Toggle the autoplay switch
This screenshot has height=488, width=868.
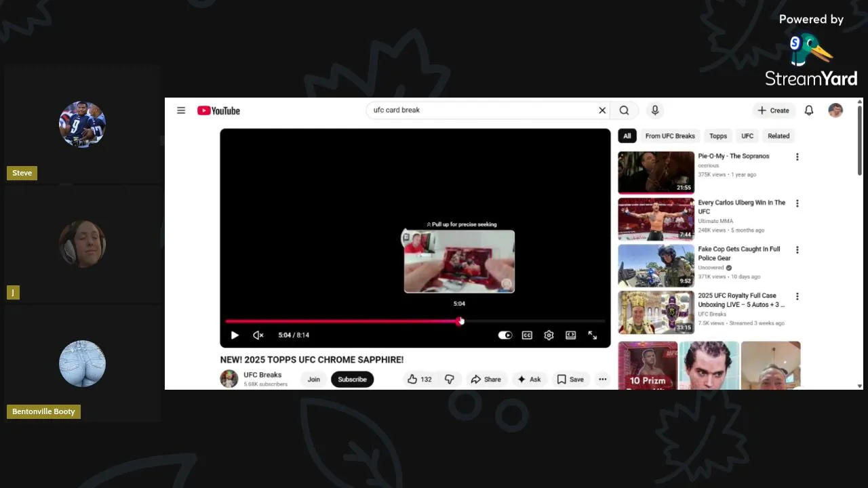(505, 335)
